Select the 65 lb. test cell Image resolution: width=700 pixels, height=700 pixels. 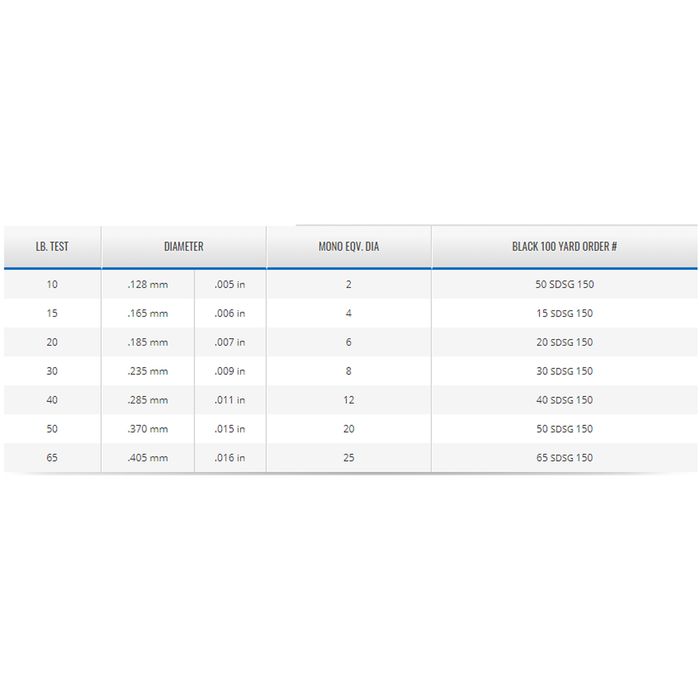click(52, 459)
